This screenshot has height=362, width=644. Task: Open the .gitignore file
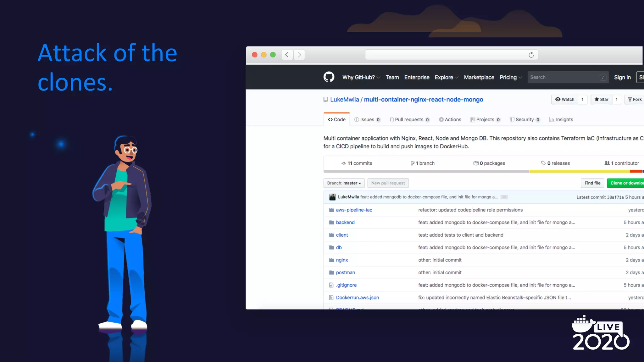[x=346, y=285]
